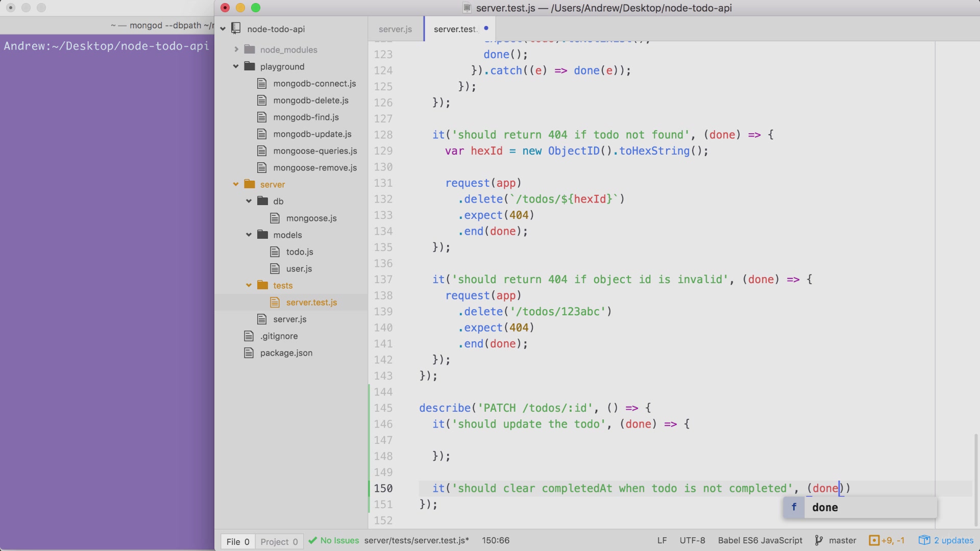Click the tests folder icon
Image resolution: width=980 pixels, height=551 pixels.
(x=262, y=285)
